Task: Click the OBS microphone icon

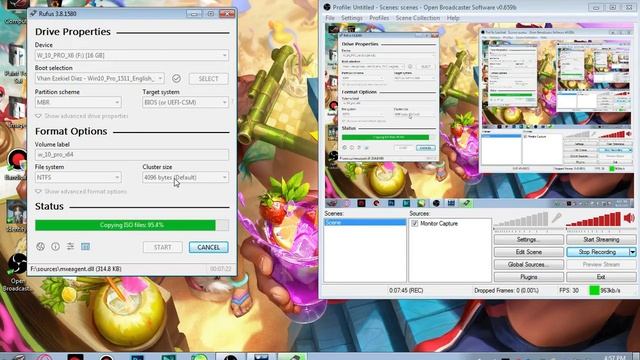Action: pos(556,218)
